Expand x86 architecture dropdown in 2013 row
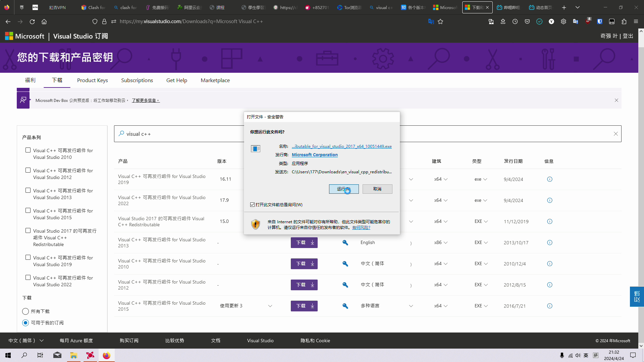The height and width of the screenshot is (362, 644). click(x=441, y=243)
